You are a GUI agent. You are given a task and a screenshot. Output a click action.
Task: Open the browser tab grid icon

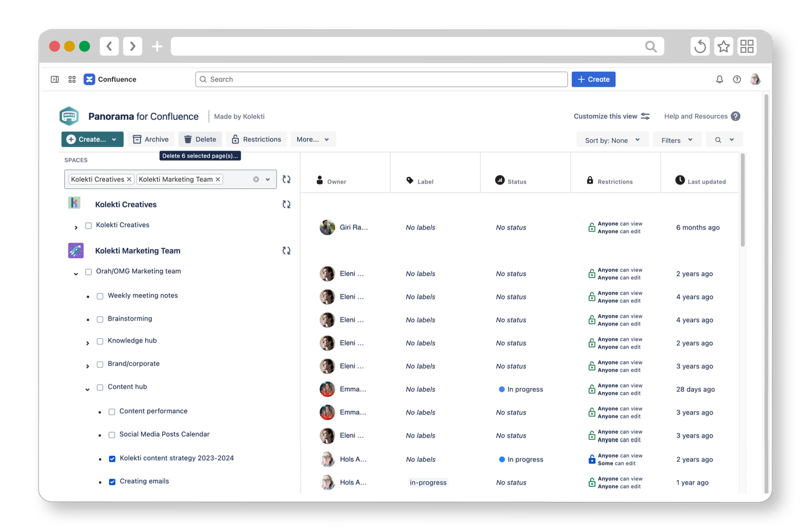(747, 46)
